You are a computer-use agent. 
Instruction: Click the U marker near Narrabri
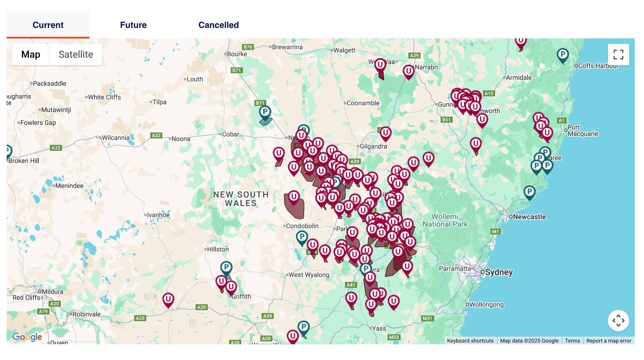(x=408, y=71)
